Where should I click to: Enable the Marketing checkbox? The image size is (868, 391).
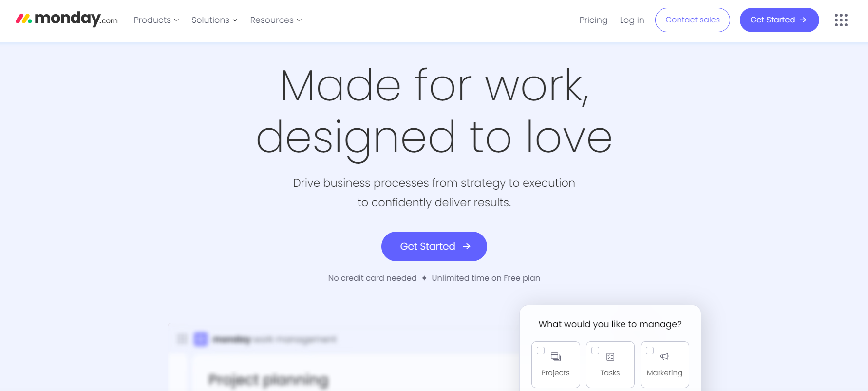coord(650,351)
